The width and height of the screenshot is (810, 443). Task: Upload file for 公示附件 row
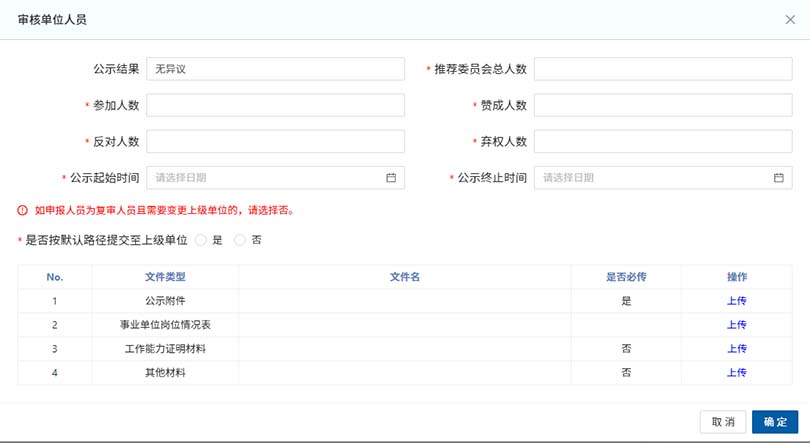736,300
